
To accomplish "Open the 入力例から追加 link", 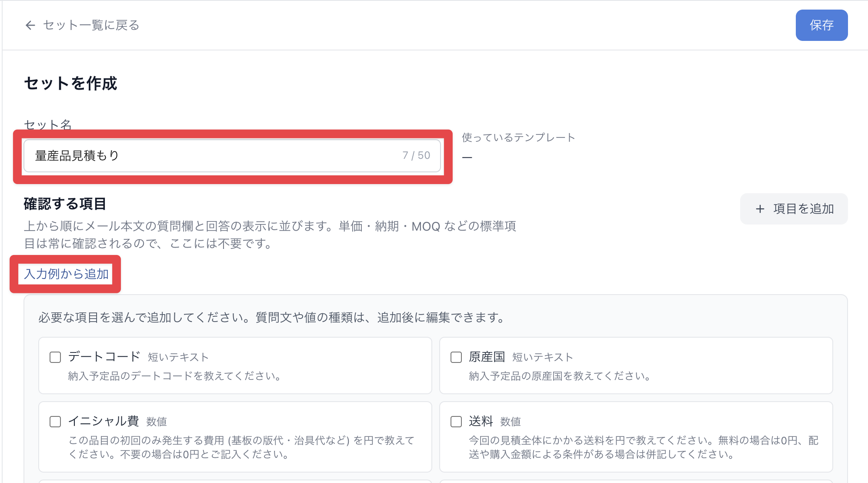I will pyautogui.click(x=66, y=274).
